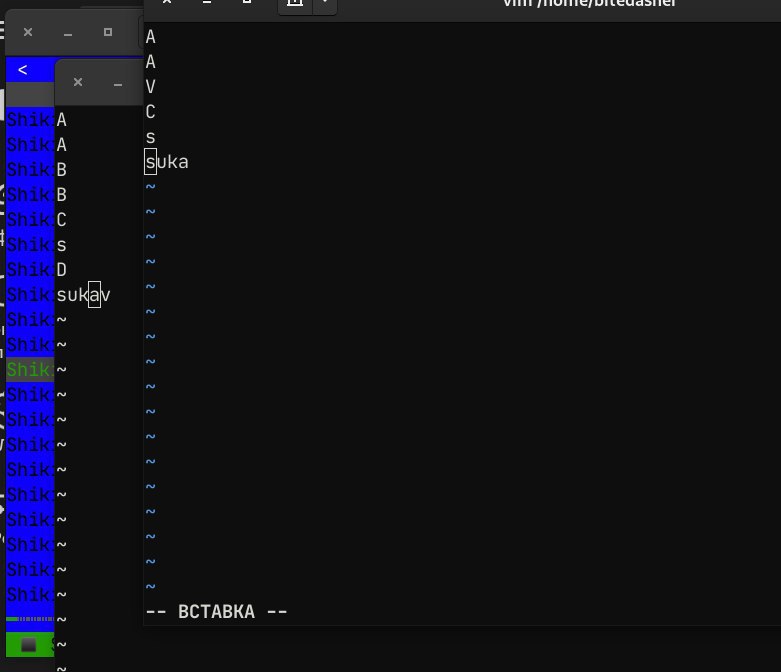Click the "-- ВСТАВКА --" mode indicator
The image size is (781, 672).
coord(216,612)
